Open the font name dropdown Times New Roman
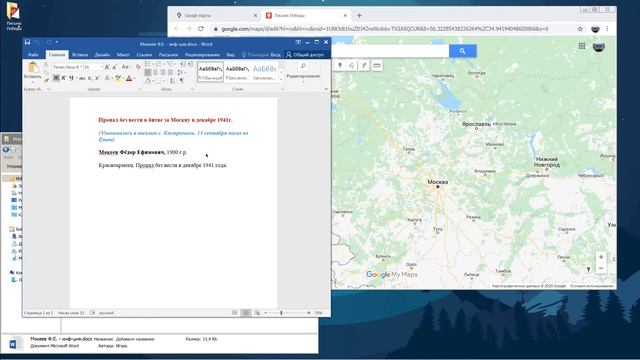Screen dimensions: 640x360 coord(80,67)
